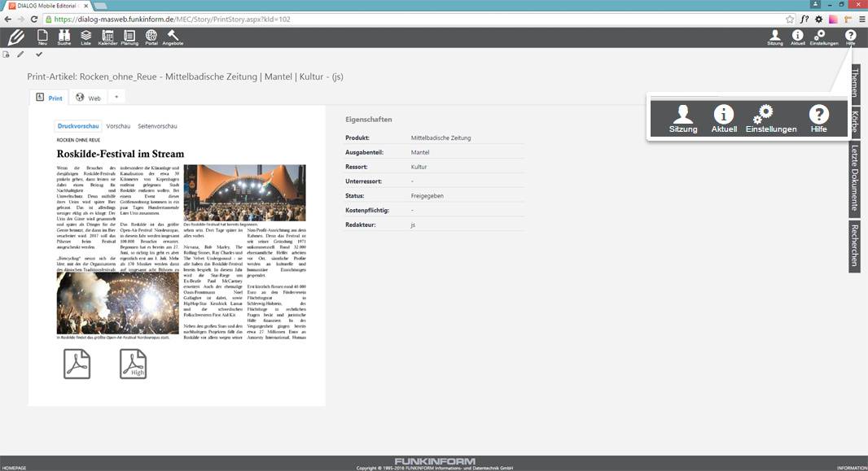Open Suche with the binoculars icon
The image size is (868, 471).
point(64,37)
